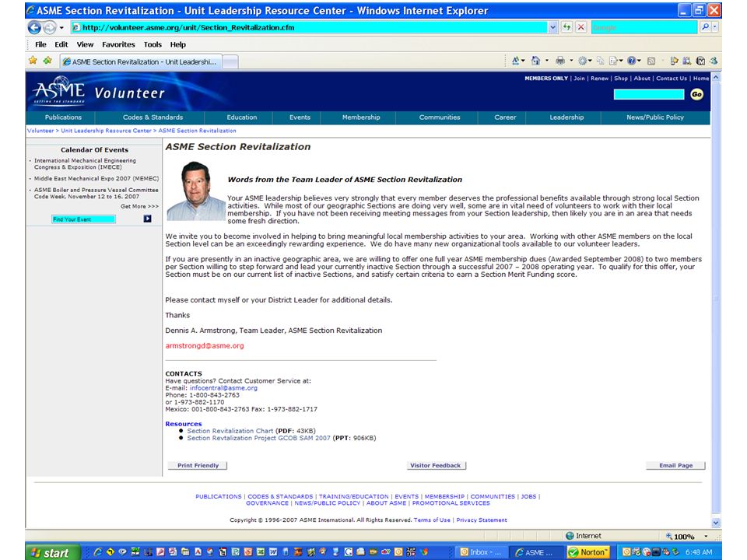Click the RSS feeds icon
Viewport: 747px width, 560px height.
tap(651, 61)
